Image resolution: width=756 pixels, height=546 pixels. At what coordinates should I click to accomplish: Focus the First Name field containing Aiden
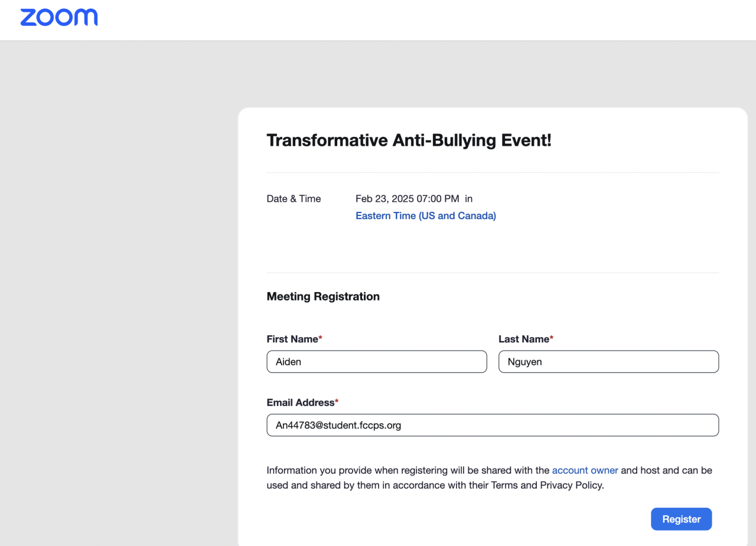pyautogui.click(x=376, y=362)
